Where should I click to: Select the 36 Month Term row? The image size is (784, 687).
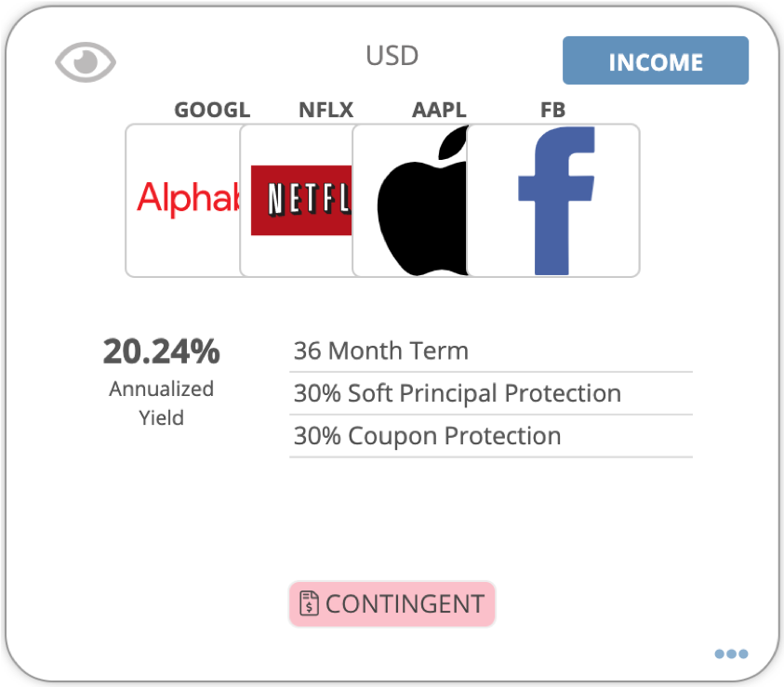(490, 350)
